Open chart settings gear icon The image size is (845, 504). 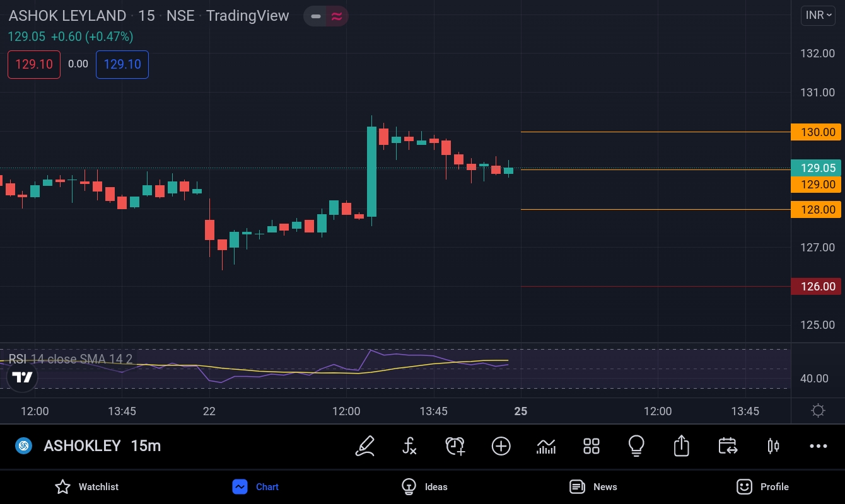(x=818, y=411)
